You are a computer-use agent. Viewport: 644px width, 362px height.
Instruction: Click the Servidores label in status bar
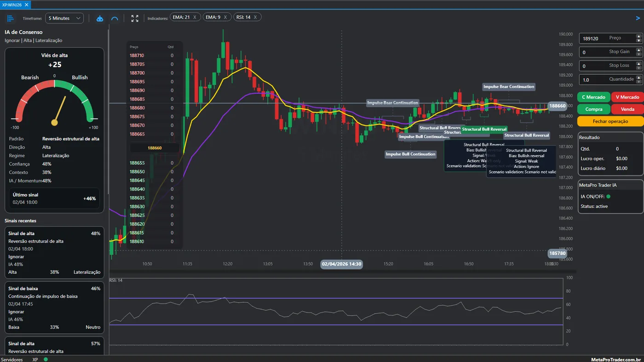pos(12,359)
